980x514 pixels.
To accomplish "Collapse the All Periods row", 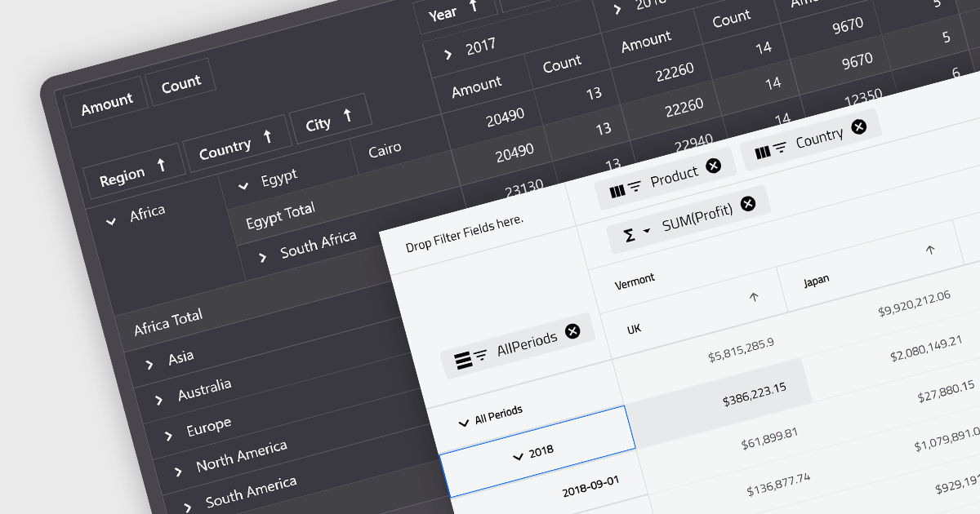I will point(464,423).
